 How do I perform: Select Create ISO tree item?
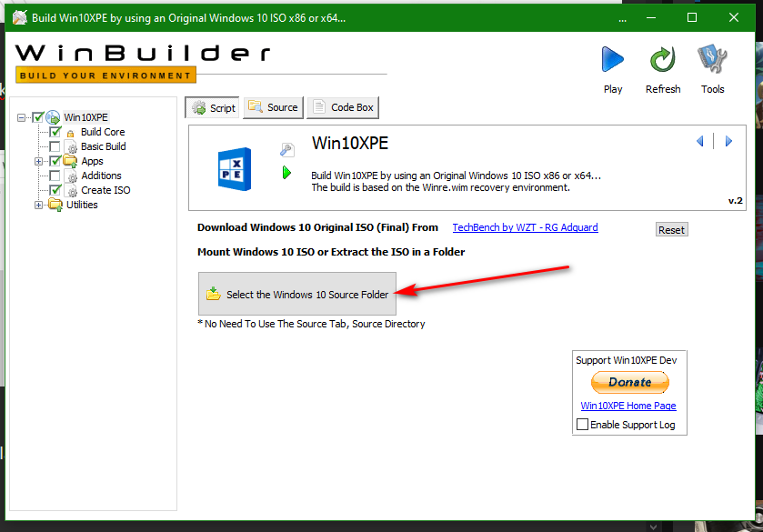[105, 190]
